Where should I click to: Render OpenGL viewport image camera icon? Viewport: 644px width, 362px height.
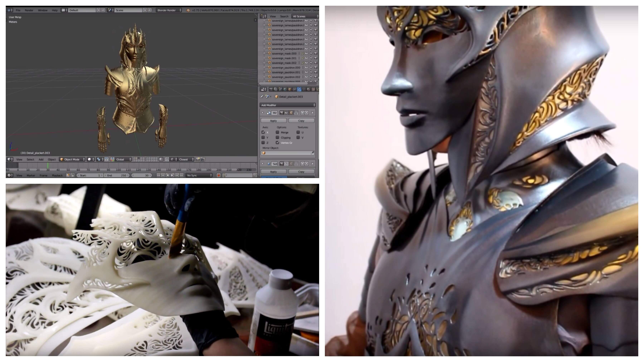tap(198, 159)
